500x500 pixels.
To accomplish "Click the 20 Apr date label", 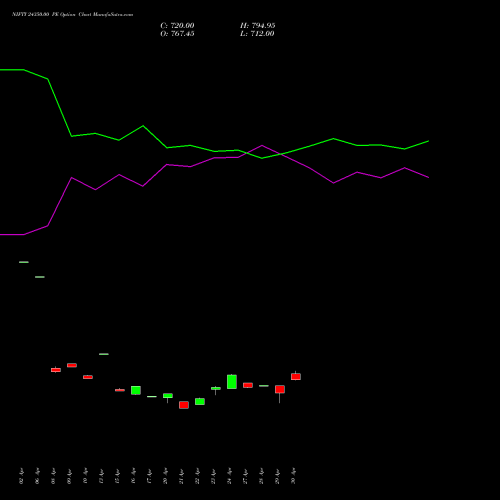I will pyautogui.click(x=165, y=476).
